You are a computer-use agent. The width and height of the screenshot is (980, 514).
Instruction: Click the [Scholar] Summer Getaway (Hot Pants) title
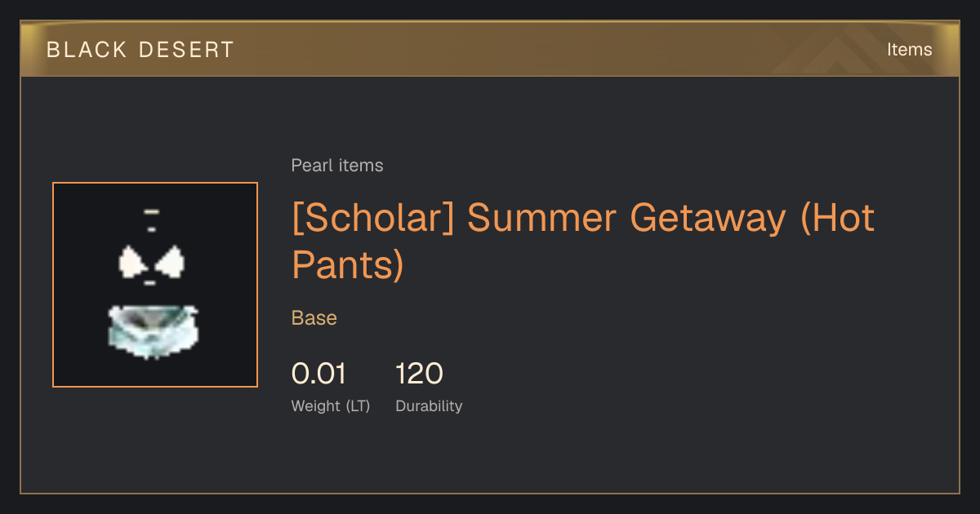click(583, 241)
